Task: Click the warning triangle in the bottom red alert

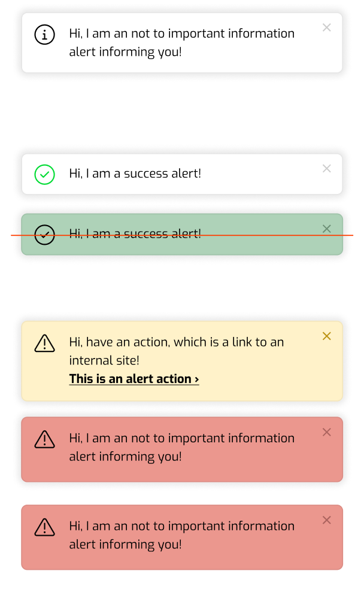Action: coord(45,527)
